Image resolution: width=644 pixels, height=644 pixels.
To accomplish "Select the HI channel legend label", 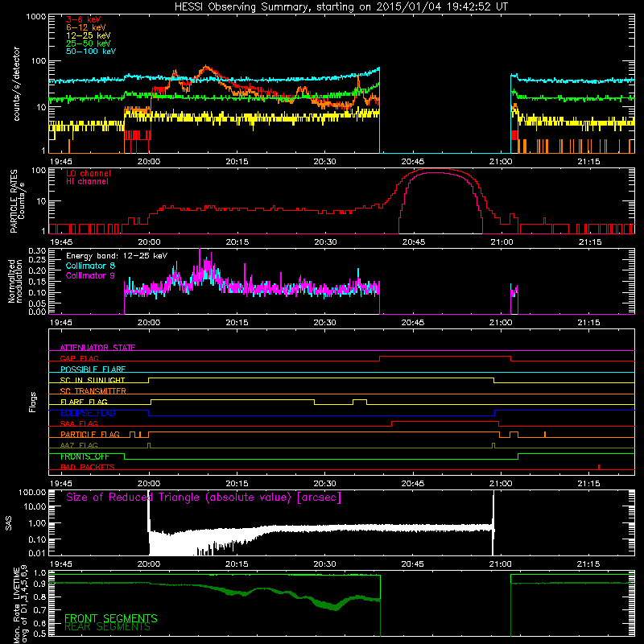I will tap(88, 182).
